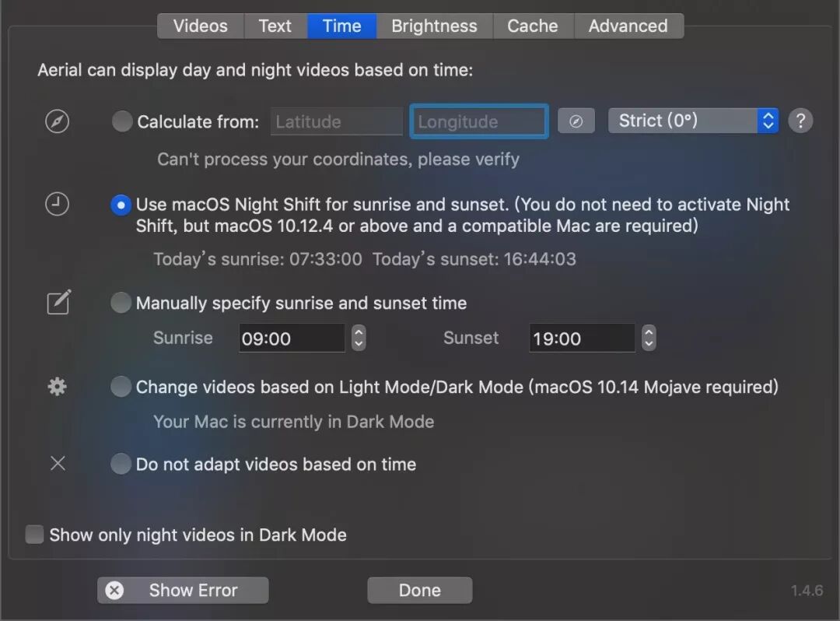This screenshot has height=621, width=840.
Task: Click the Sunset time stepper arrows
Action: point(649,338)
